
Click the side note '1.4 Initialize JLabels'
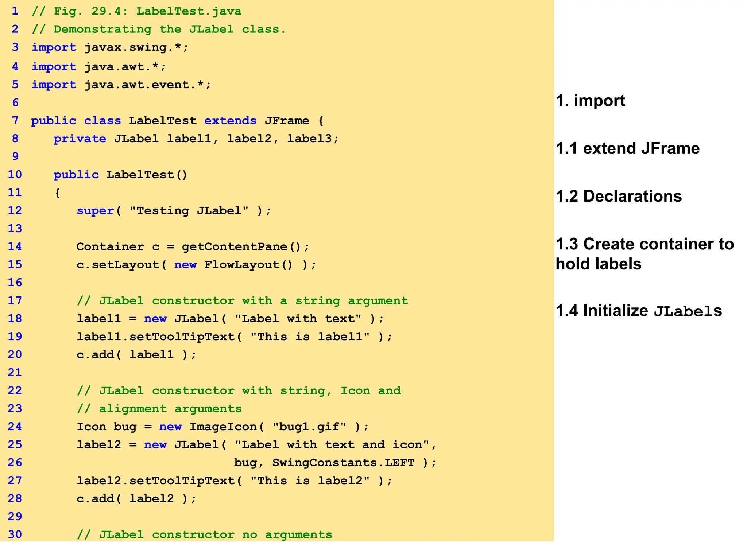639,311
